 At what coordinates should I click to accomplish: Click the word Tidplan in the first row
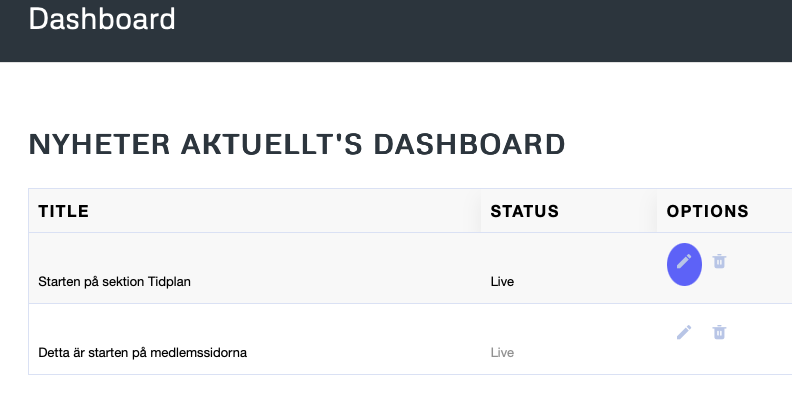tap(169, 282)
